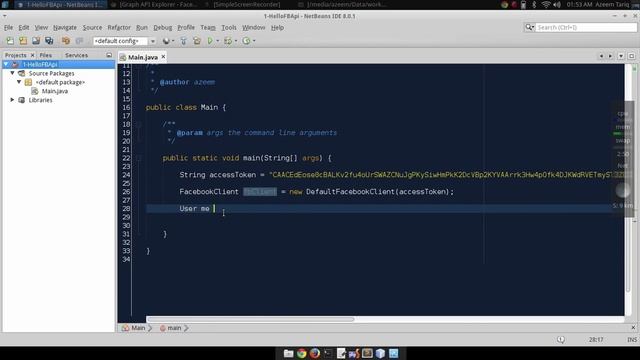Switch to the Files tab

(46, 55)
